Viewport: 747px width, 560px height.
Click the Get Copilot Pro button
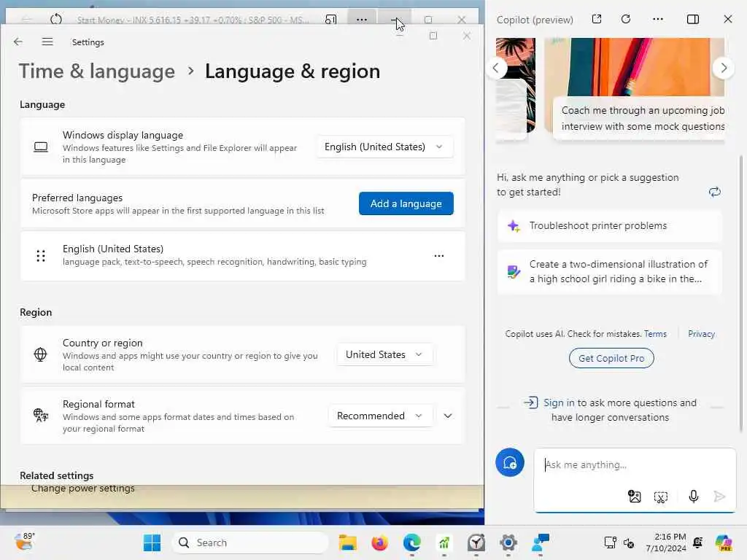(x=611, y=358)
